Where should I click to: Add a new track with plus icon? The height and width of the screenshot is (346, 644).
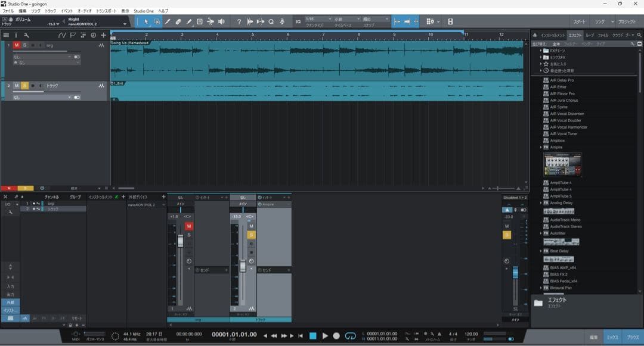(x=104, y=35)
